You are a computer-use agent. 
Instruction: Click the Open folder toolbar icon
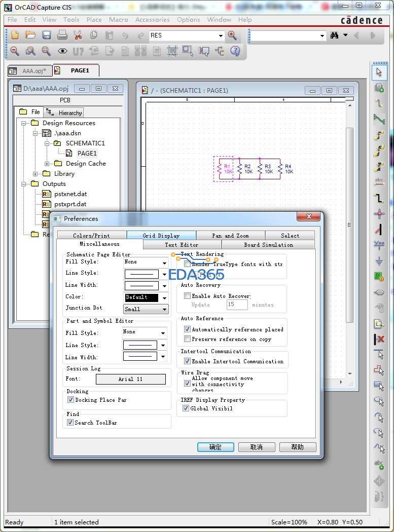click(30, 35)
